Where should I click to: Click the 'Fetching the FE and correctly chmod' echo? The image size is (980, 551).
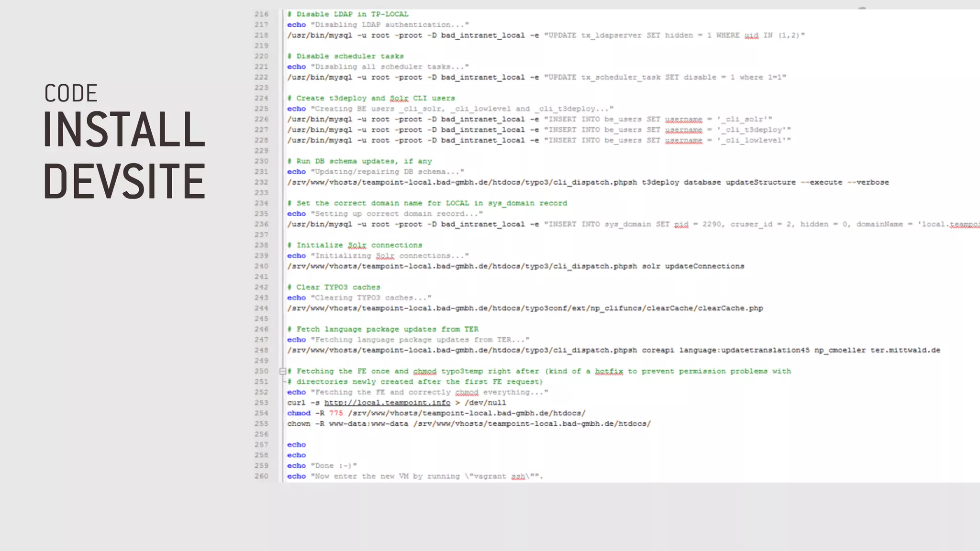(418, 393)
